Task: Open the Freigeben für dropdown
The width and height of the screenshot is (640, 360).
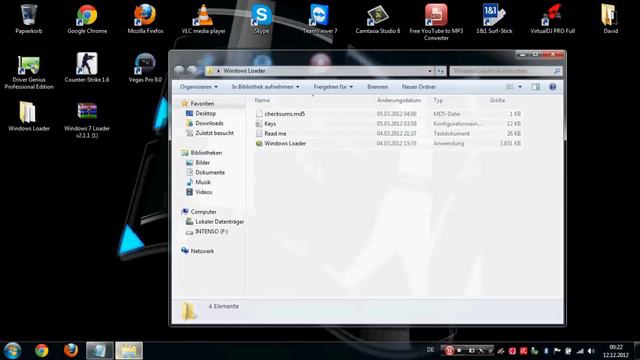Action: click(x=333, y=87)
